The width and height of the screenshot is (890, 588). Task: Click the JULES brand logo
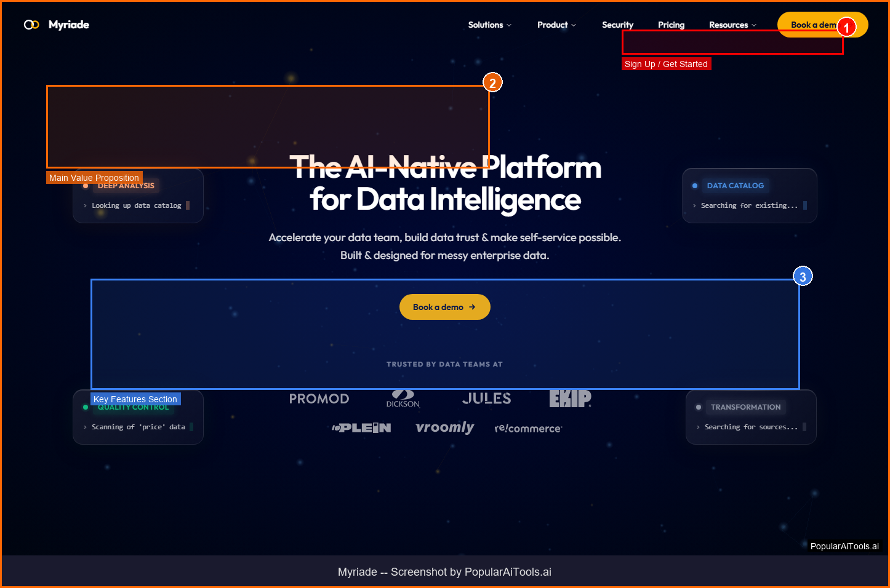coord(486,399)
